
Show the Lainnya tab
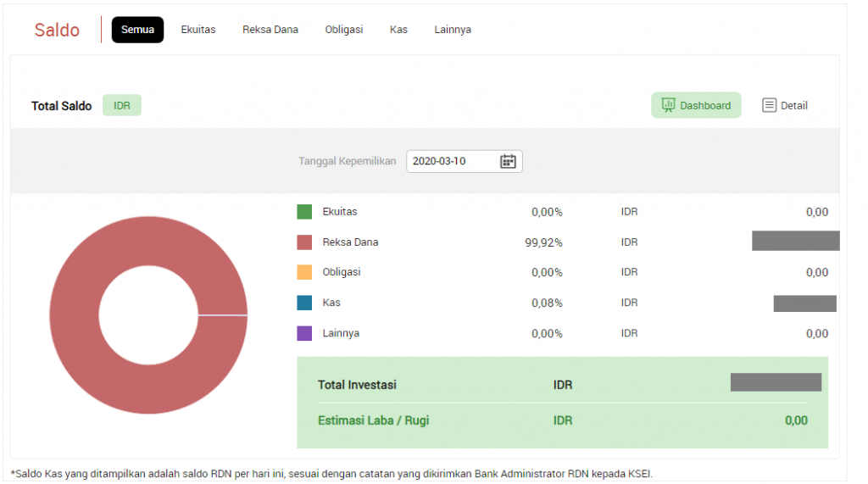point(453,30)
